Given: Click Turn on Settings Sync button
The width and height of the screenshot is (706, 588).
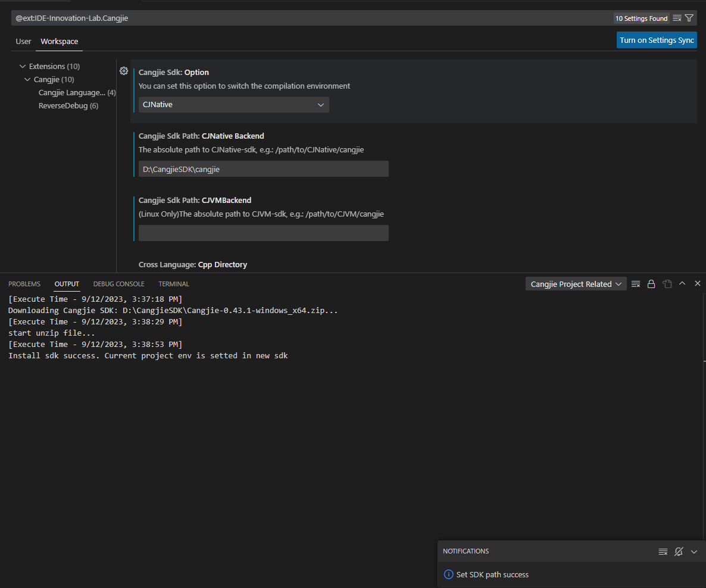Looking at the screenshot, I should pos(657,40).
